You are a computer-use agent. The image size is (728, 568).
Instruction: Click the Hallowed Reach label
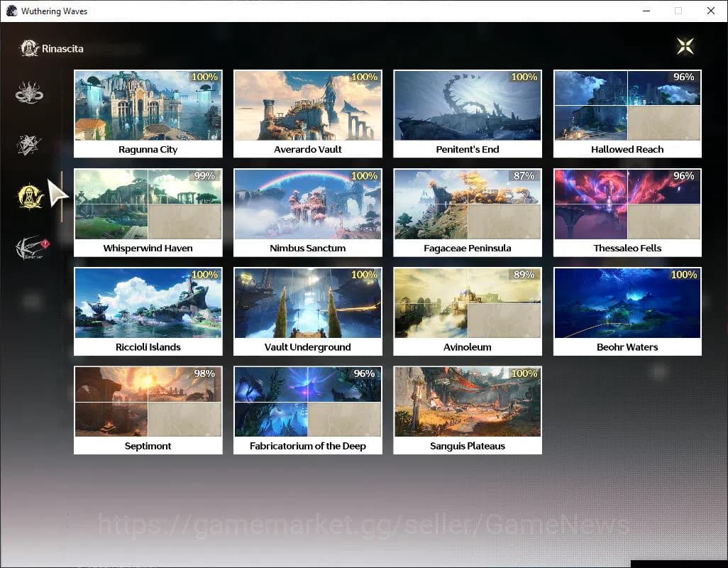tap(627, 150)
